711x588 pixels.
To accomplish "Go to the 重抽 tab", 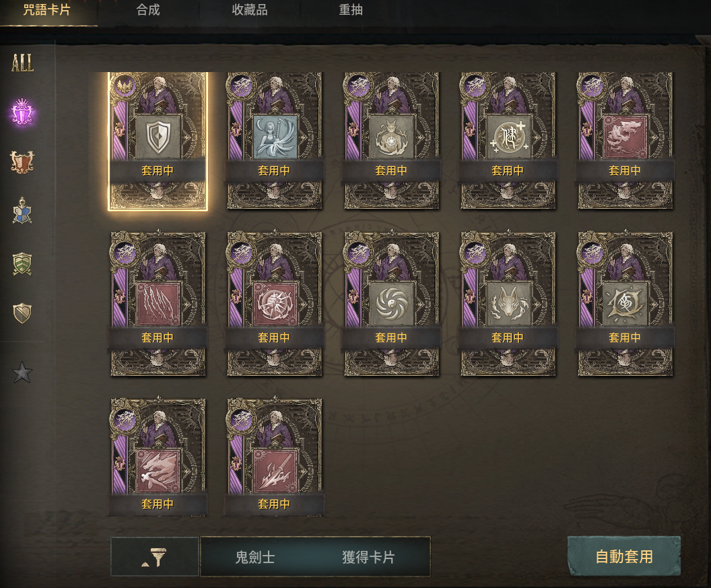I will click(351, 10).
